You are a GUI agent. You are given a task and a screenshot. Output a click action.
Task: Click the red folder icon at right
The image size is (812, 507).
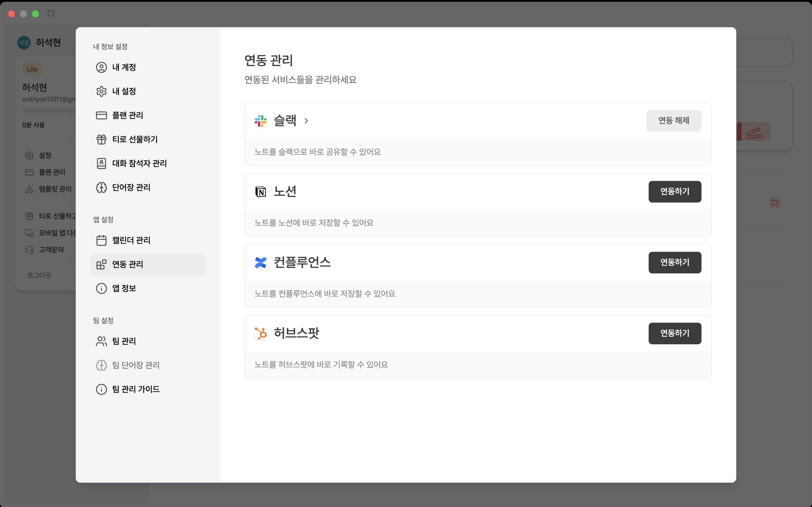(774, 202)
